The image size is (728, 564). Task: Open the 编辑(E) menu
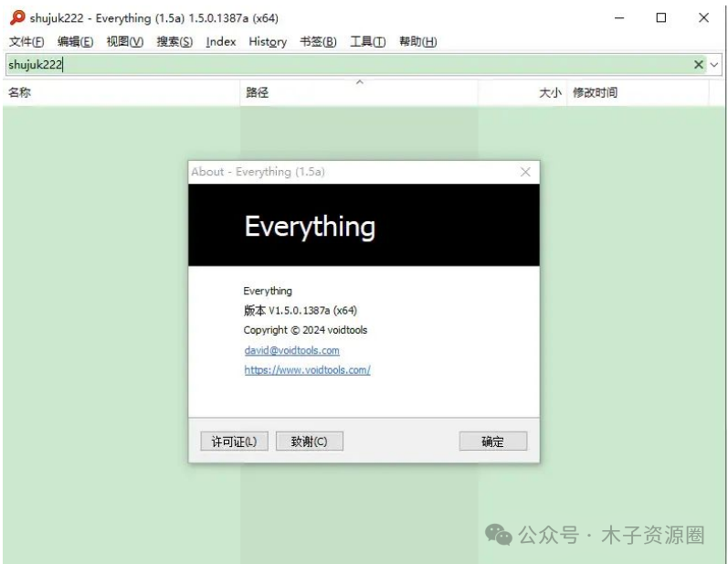(75, 42)
